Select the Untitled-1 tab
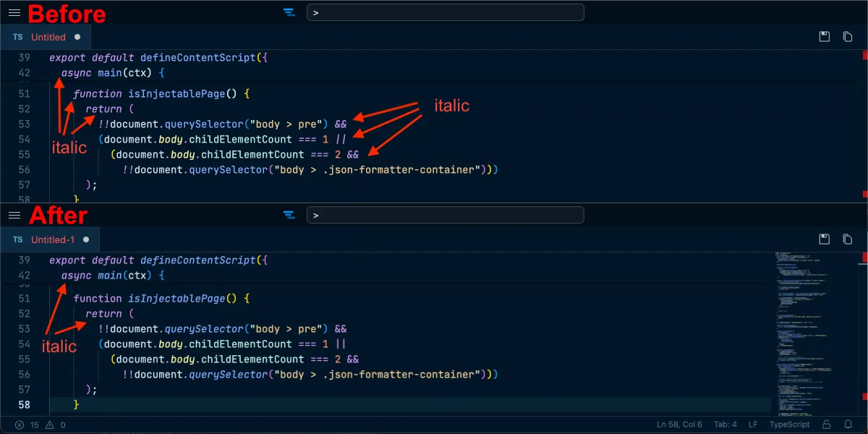The image size is (868, 434). coord(52,239)
